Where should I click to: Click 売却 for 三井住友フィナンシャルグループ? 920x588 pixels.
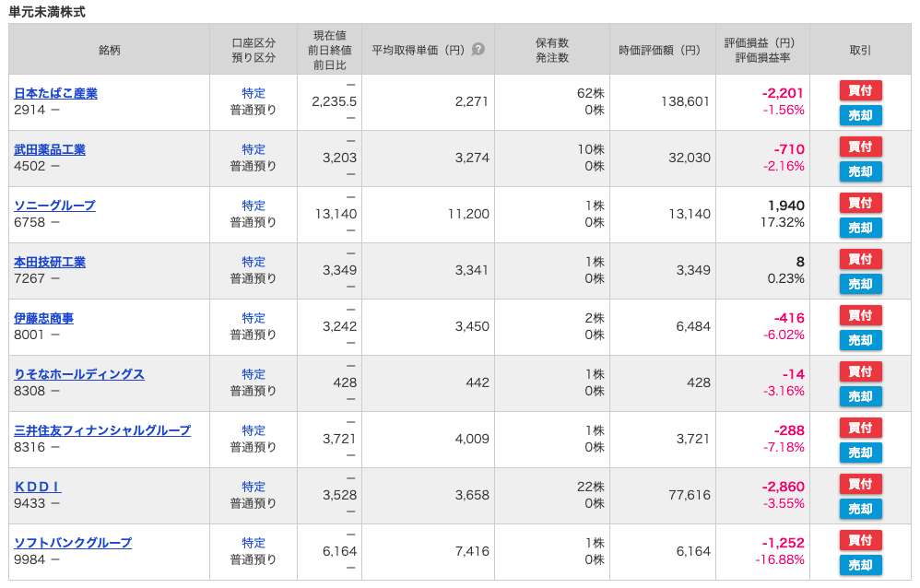[860, 453]
